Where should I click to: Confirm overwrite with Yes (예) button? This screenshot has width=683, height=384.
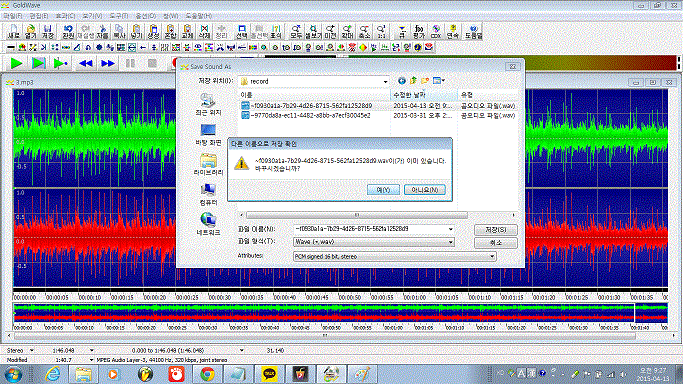(383, 190)
